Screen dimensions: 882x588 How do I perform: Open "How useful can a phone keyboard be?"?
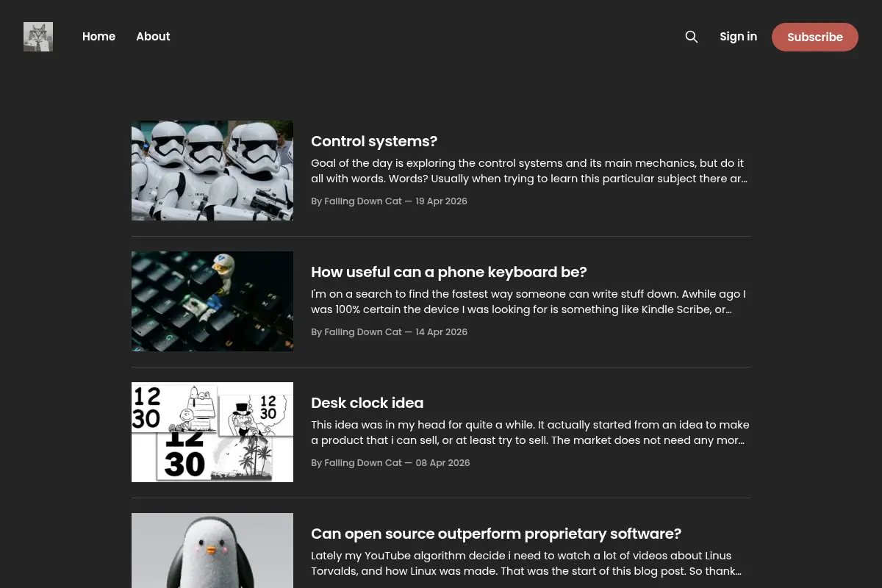tap(449, 272)
